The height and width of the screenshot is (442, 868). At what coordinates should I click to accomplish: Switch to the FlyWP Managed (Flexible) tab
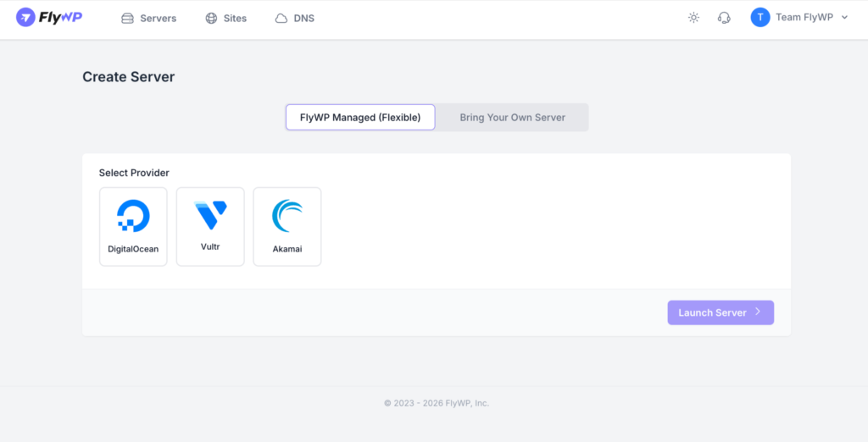360,118
